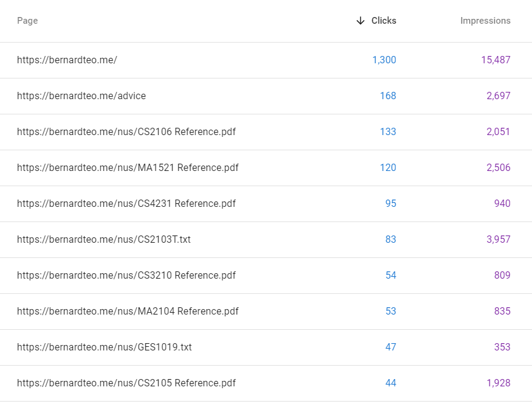Click the sort arrow beside Clicks
532x404 pixels.
coord(361,21)
